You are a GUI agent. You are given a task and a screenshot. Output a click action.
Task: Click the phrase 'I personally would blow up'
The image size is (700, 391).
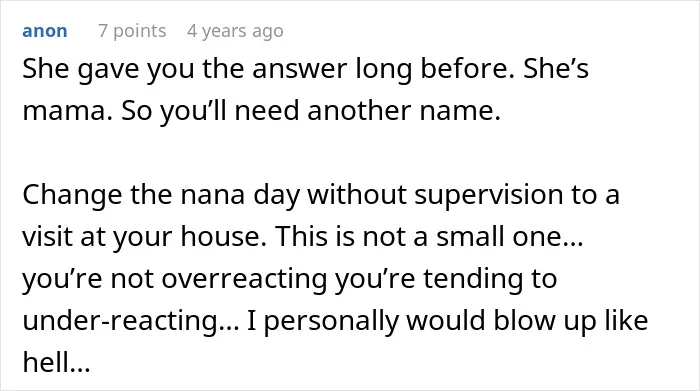point(421,321)
